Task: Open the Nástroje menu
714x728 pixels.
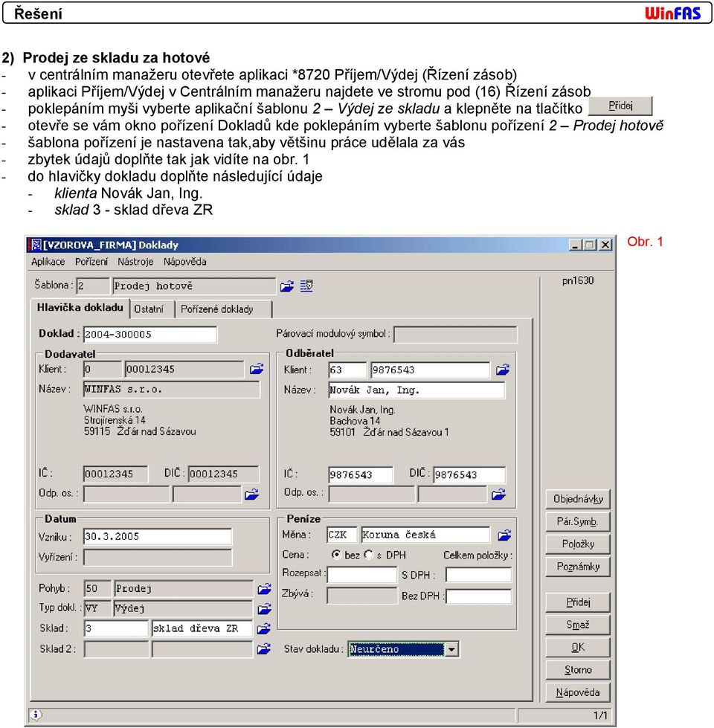Action: (x=135, y=262)
